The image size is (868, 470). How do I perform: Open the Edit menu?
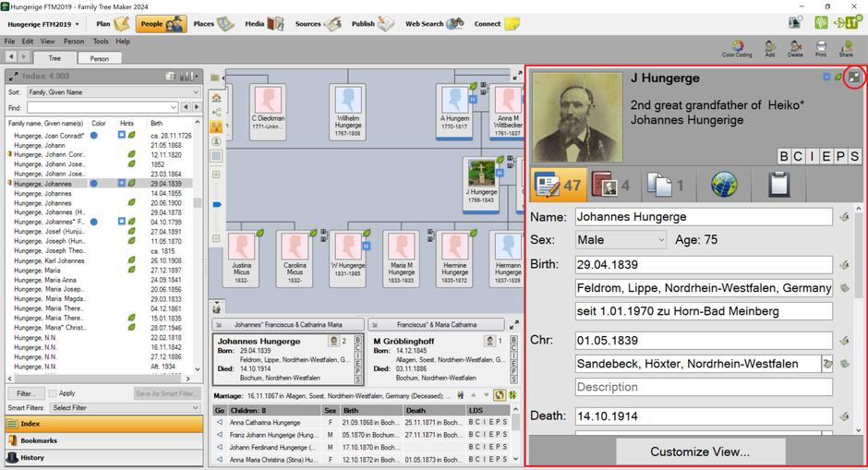(x=27, y=42)
